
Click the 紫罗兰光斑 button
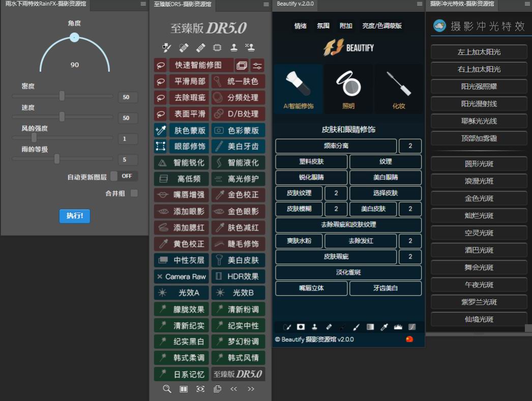[x=479, y=302]
